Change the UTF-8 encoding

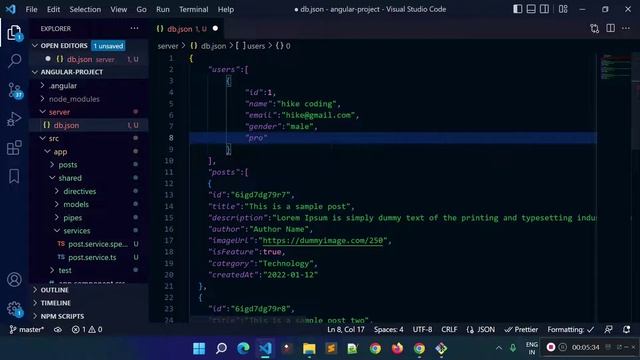[x=422, y=329]
